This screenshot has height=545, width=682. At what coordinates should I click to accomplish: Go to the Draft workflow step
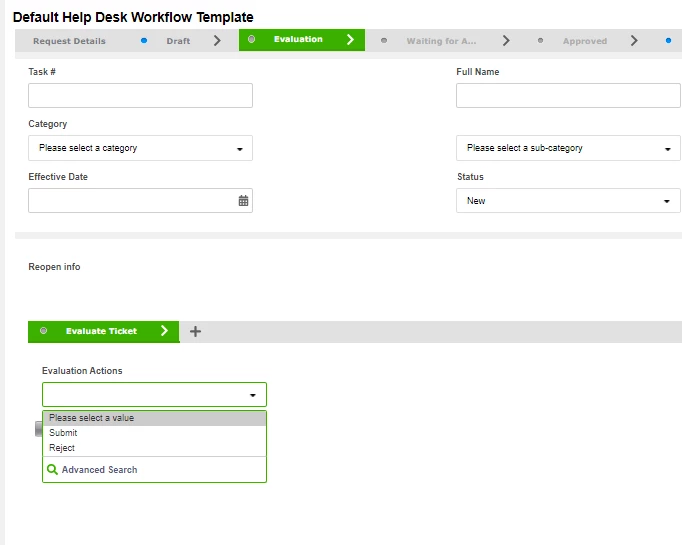pyautogui.click(x=178, y=41)
